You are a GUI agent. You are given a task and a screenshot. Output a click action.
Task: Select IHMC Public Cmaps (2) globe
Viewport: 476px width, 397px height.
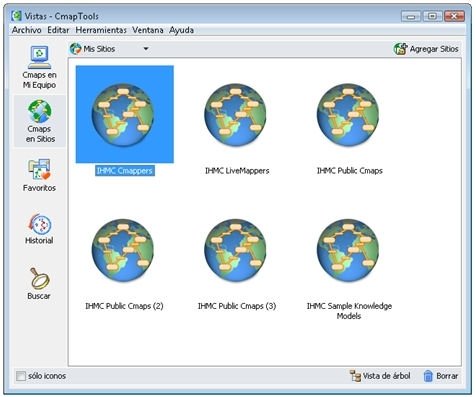[123, 250]
